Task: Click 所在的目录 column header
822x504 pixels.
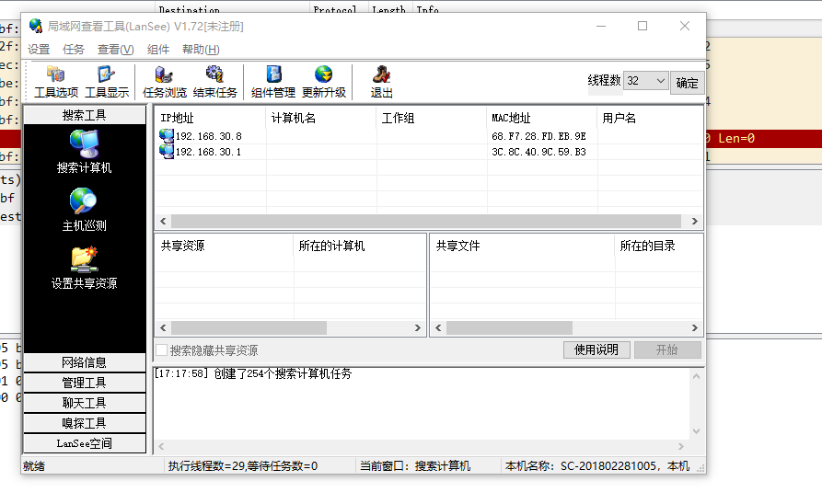Action: pos(659,246)
